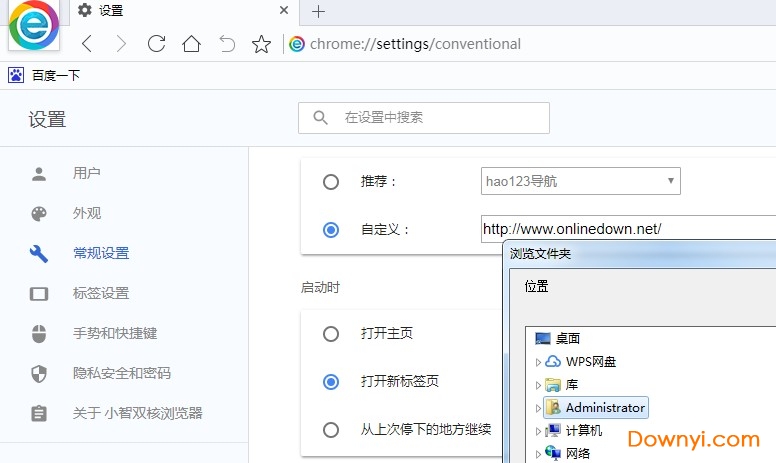Click the browser back arrow

[87, 44]
